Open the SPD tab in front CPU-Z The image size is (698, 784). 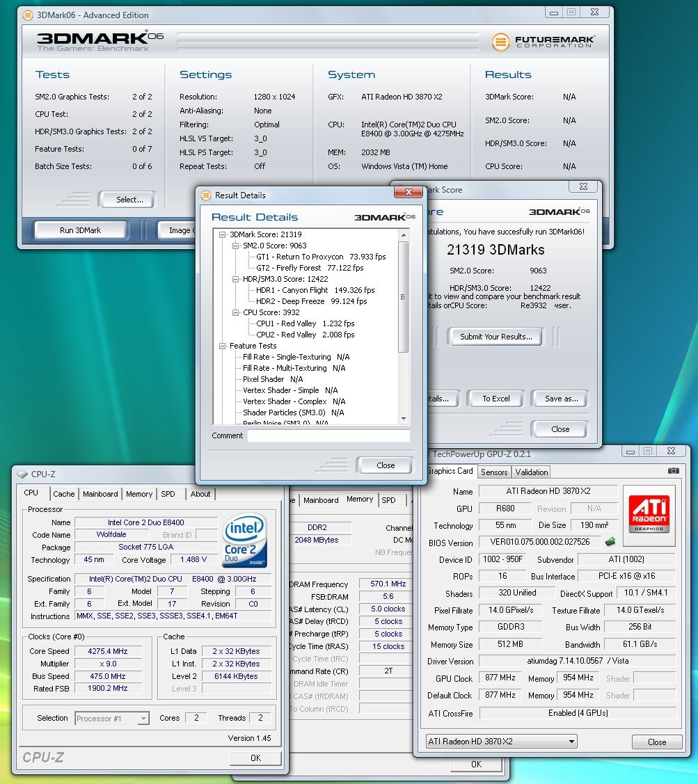[168, 494]
